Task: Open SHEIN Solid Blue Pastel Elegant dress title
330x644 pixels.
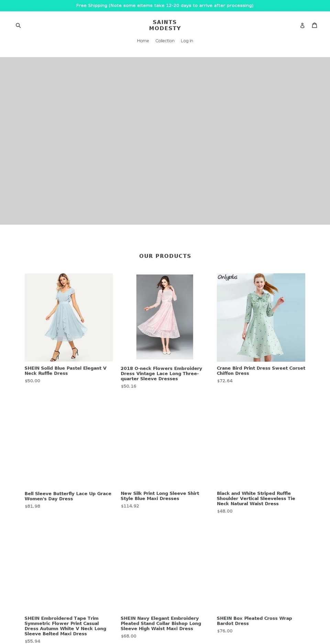Action: coord(66,371)
